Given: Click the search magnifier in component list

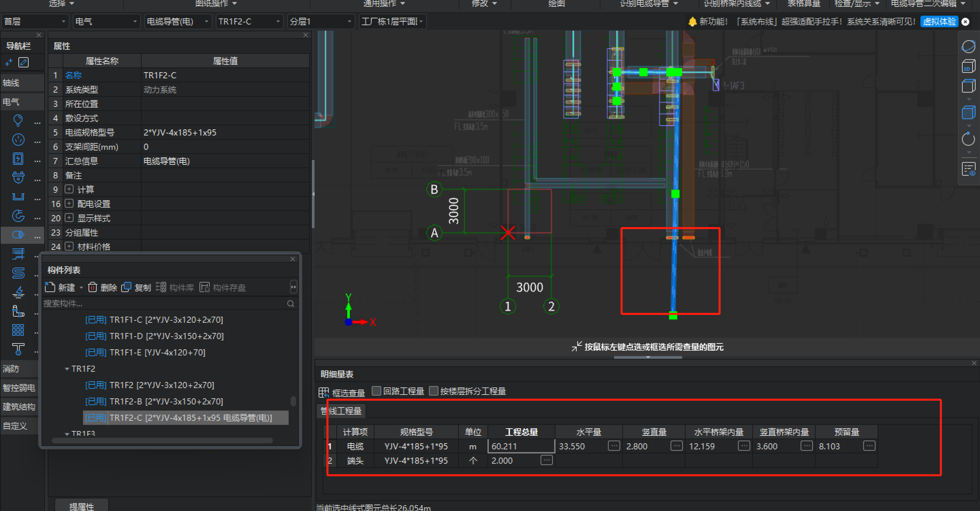Looking at the screenshot, I should (x=291, y=304).
